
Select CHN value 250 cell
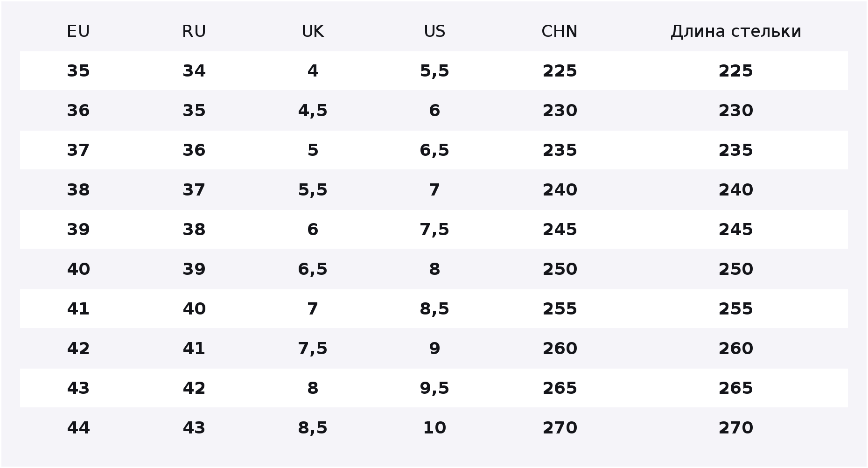coord(560,269)
